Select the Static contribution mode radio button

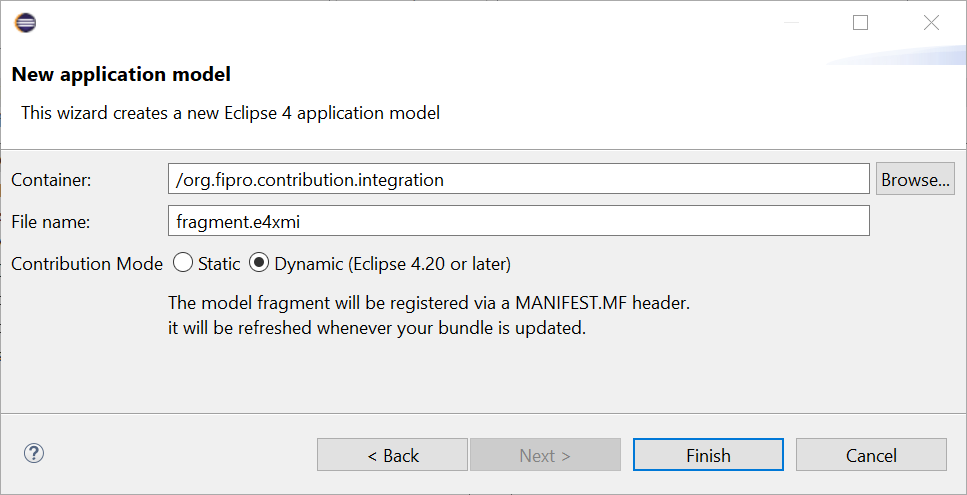[183, 263]
